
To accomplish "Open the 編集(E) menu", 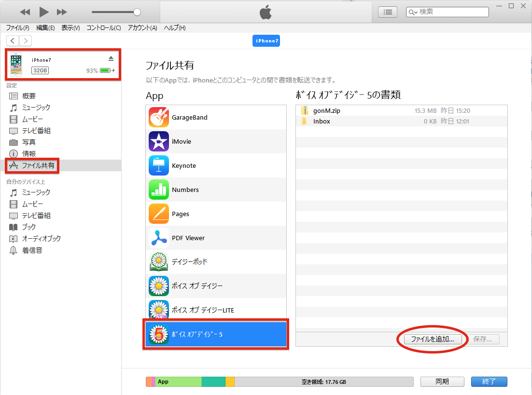I will (45, 28).
